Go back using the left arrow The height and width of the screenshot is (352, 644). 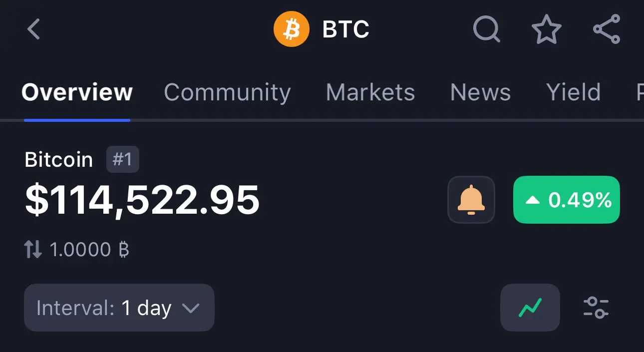[33, 29]
